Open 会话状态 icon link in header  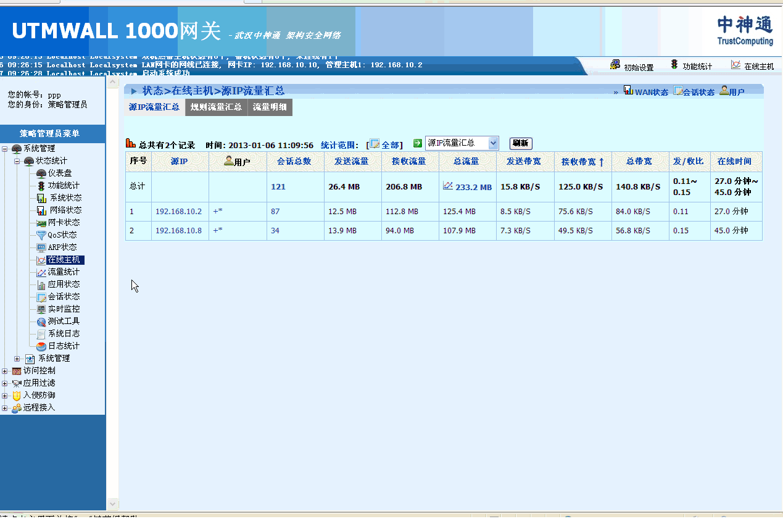(x=677, y=91)
